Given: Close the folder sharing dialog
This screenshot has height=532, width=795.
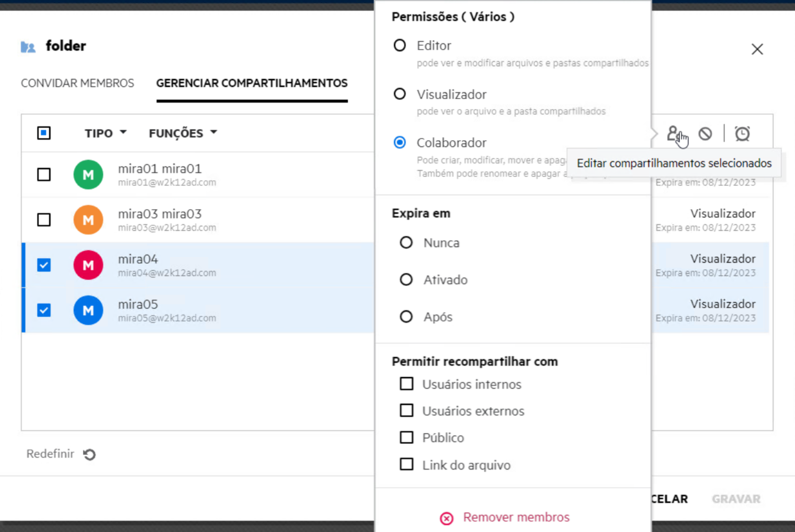Looking at the screenshot, I should coord(757,49).
